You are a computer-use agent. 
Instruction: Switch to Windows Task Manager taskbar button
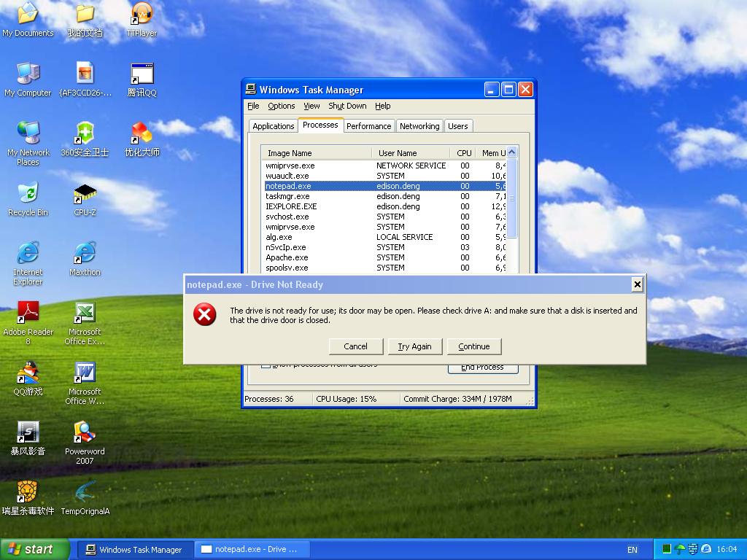(x=135, y=549)
